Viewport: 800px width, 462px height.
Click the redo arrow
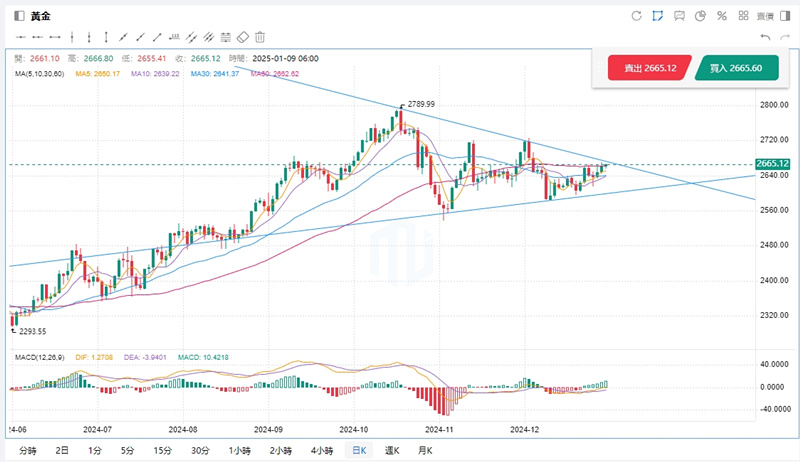click(x=785, y=37)
